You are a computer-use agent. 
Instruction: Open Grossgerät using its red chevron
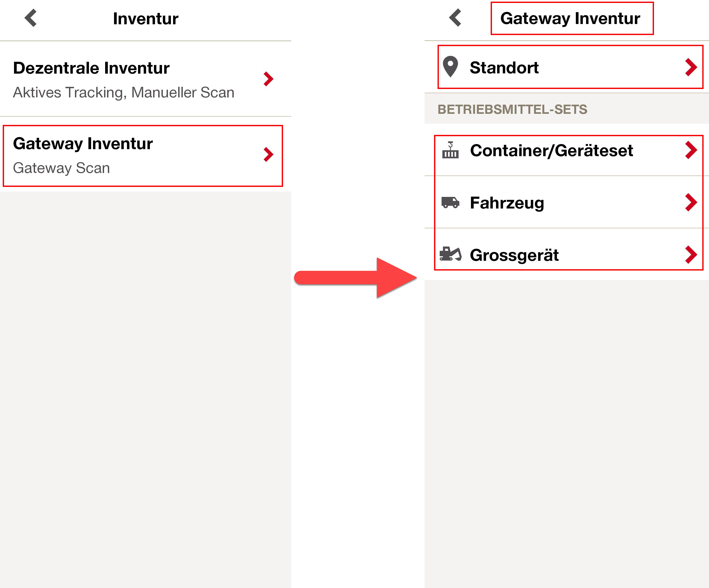691,255
